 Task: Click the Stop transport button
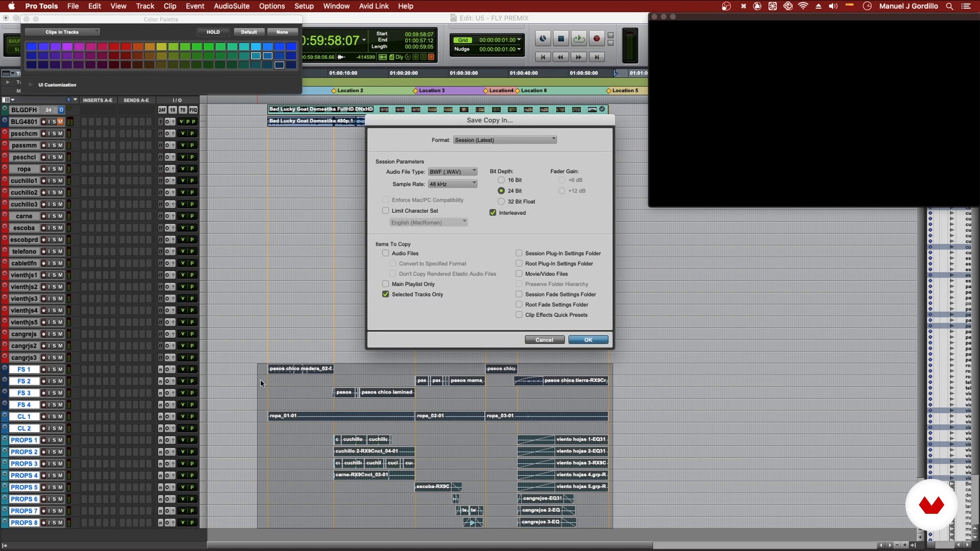click(x=560, y=39)
